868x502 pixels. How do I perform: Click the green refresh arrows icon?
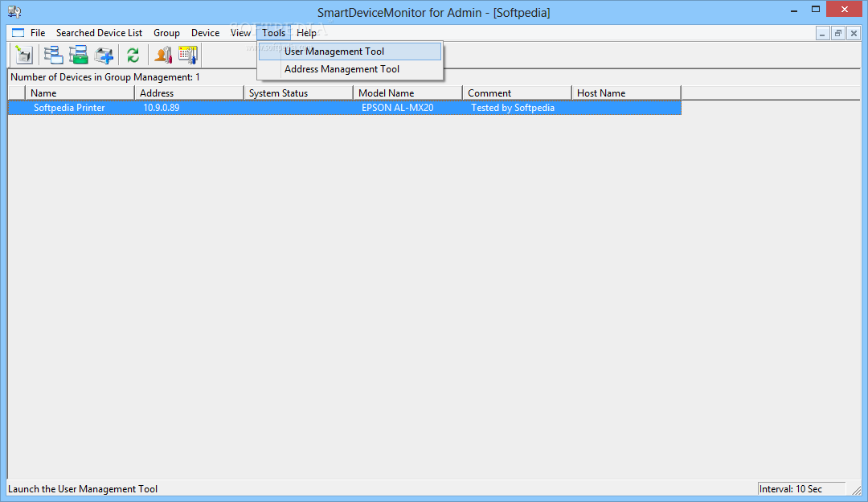tap(133, 55)
